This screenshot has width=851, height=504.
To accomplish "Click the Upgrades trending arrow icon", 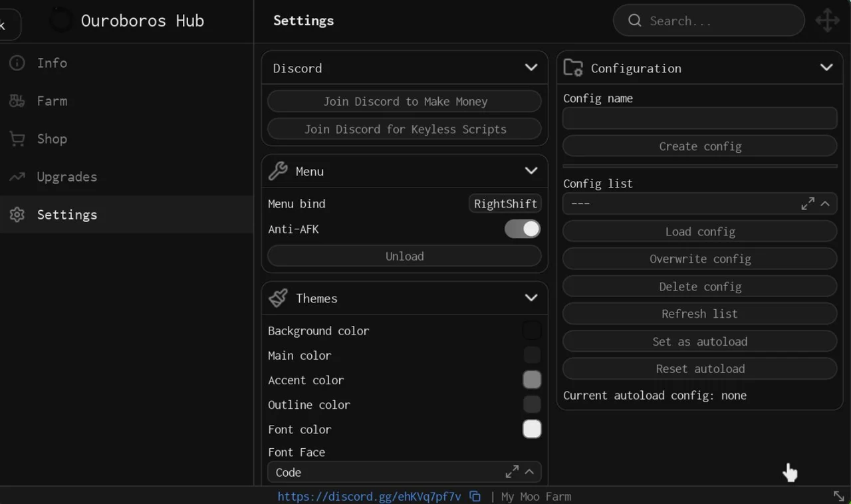I will coord(17,177).
